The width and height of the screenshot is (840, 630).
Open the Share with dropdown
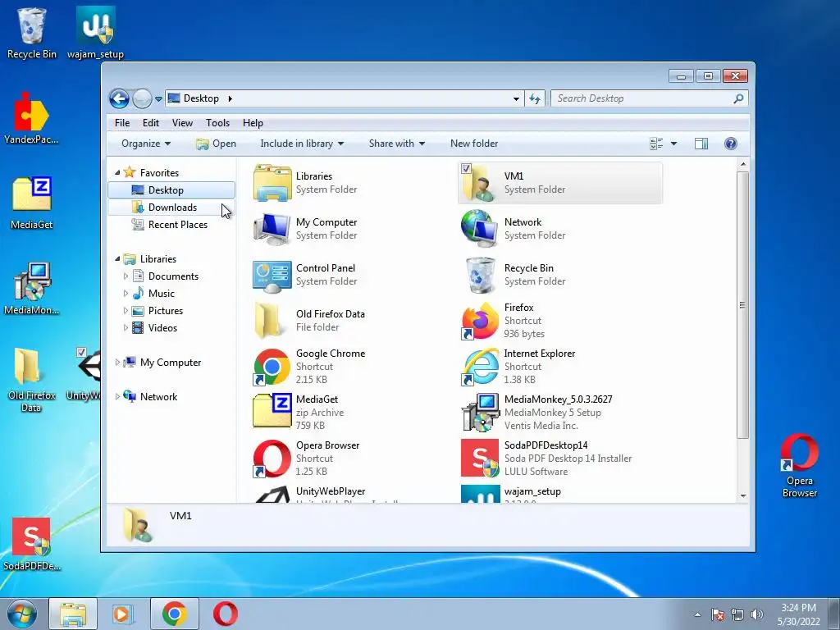click(396, 144)
